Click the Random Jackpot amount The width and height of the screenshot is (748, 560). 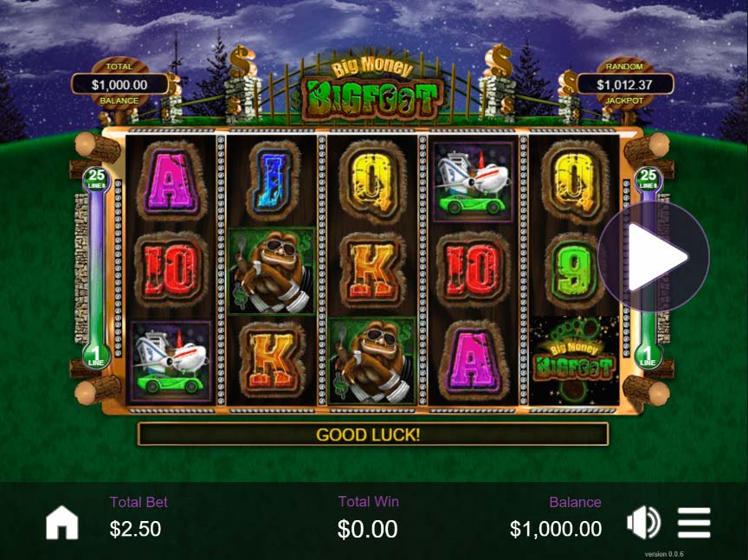625,85
